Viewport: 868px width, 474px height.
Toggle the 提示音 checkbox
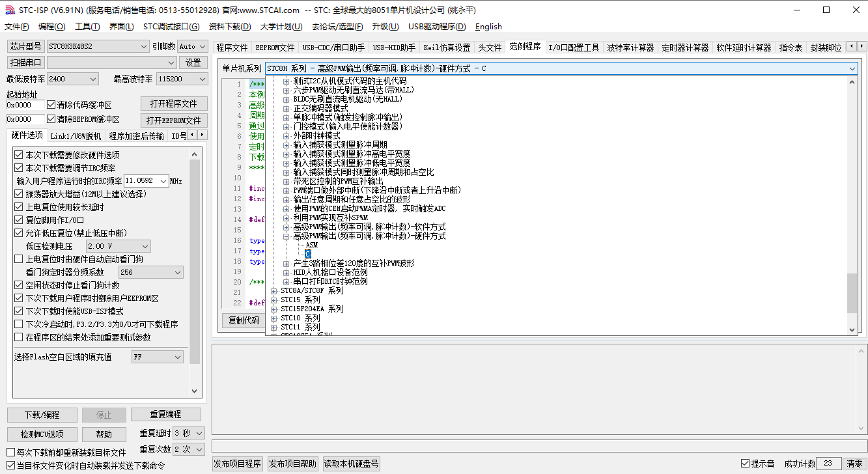pos(746,464)
